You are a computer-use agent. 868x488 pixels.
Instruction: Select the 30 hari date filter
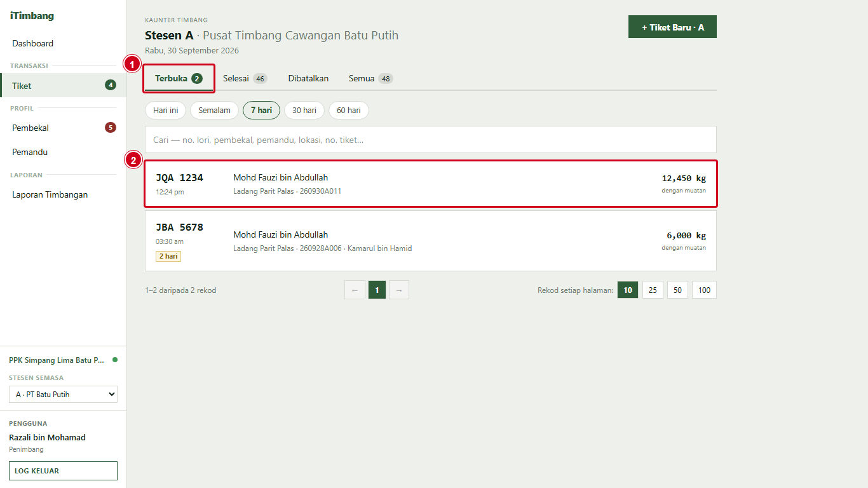[x=304, y=110]
